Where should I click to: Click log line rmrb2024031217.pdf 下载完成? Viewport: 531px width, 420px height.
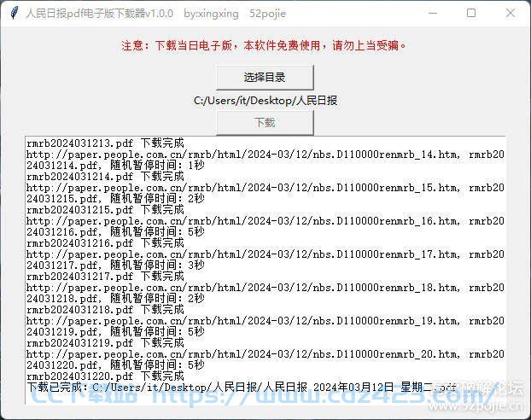[105, 277]
